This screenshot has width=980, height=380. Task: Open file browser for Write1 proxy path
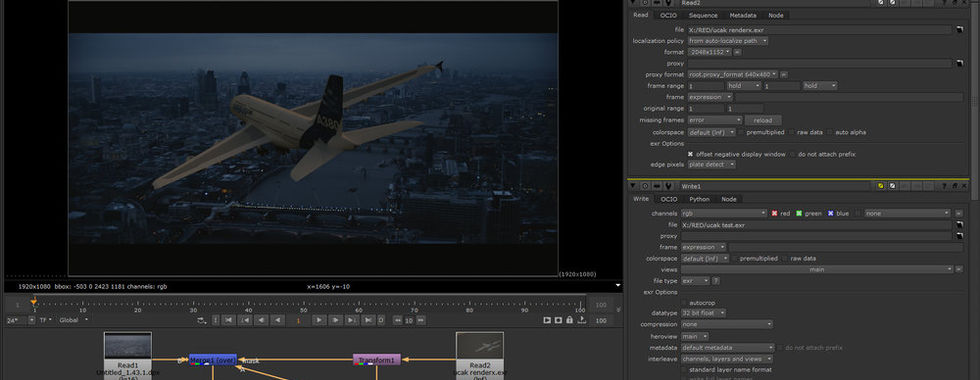959,236
